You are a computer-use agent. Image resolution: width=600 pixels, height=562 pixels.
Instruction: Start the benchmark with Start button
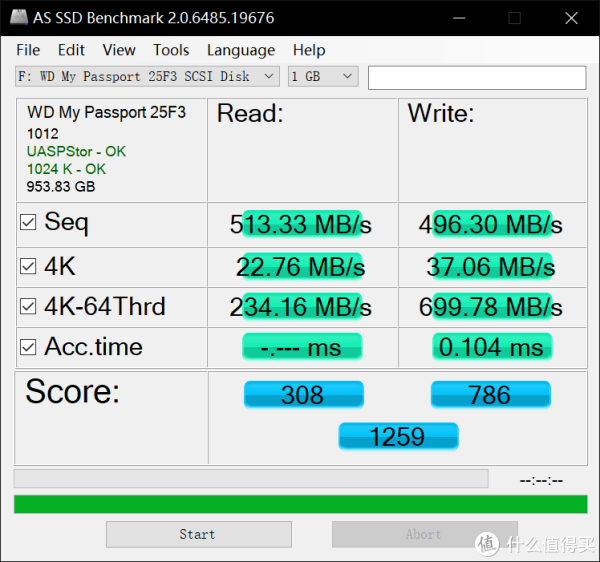point(199,534)
